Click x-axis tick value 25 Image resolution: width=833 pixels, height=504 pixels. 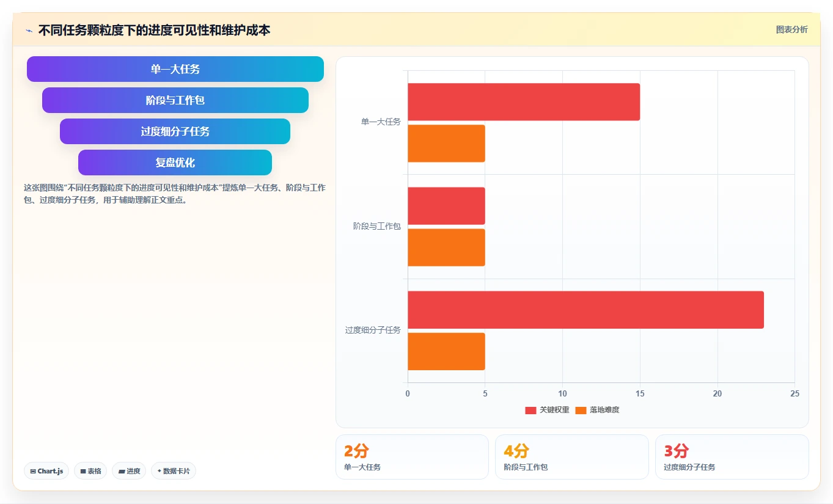[794, 394]
